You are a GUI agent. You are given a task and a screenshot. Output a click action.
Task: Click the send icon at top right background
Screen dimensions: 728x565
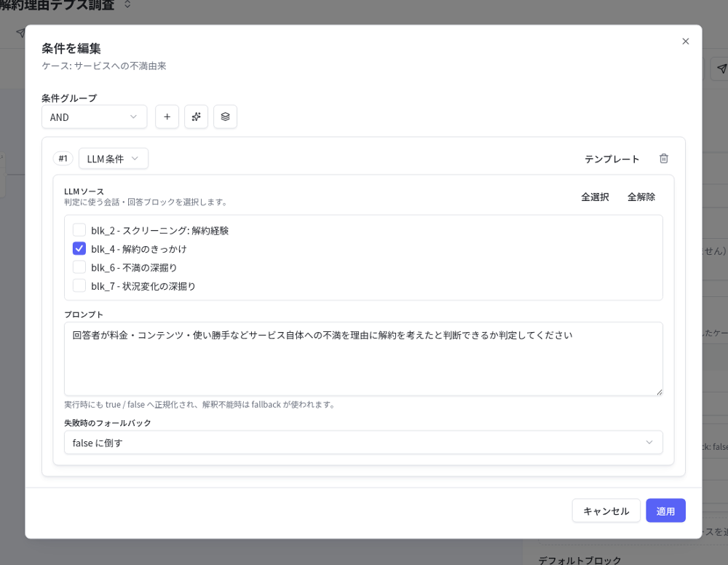(721, 68)
